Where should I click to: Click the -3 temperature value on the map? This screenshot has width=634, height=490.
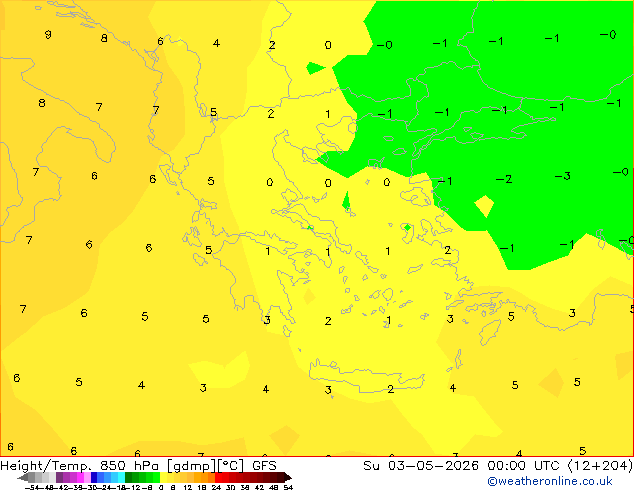pos(562,176)
